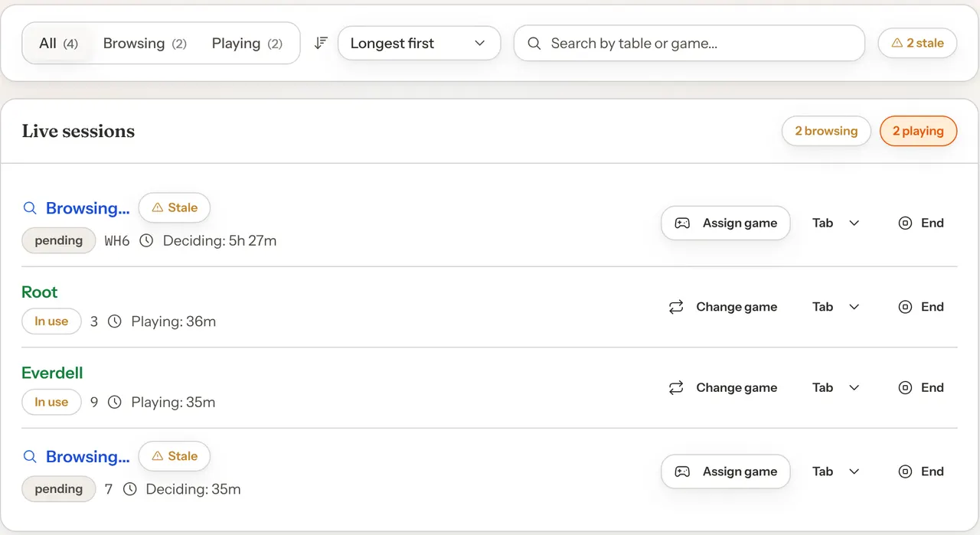Open the Root session title
Screen dimensions: 980x535
point(40,292)
